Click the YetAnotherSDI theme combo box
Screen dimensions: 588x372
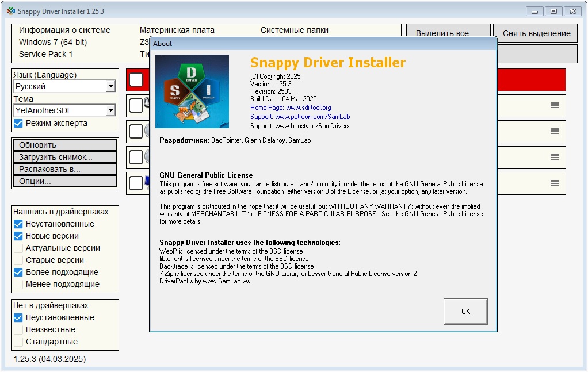(64, 110)
